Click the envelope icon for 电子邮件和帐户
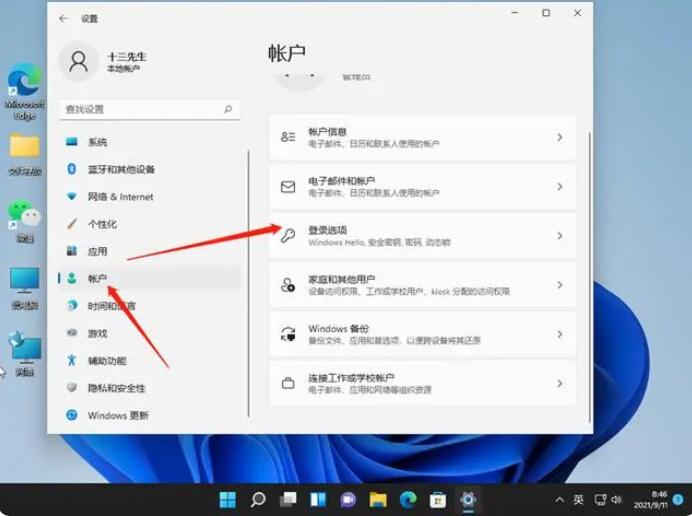Image resolution: width=692 pixels, height=516 pixels. click(288, 187)
